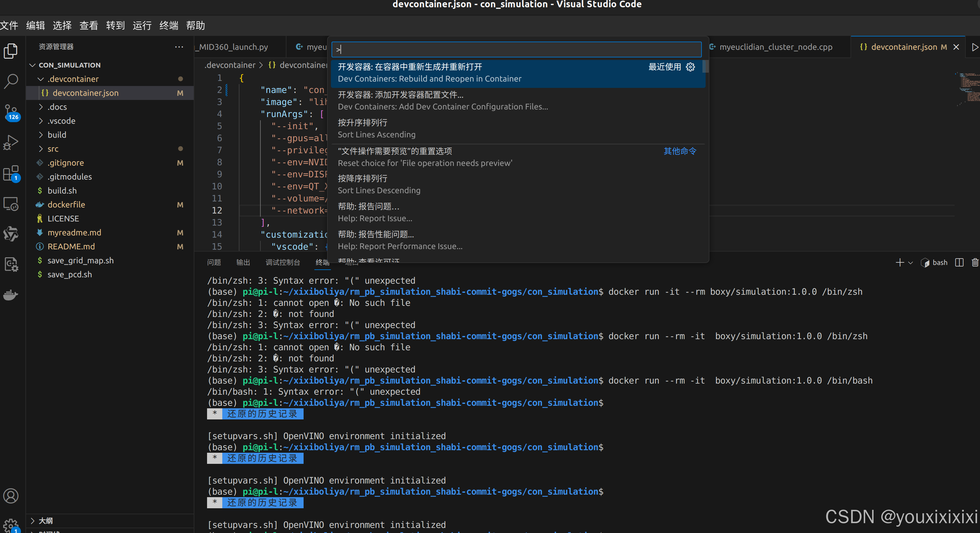Click the command palette input field
This screenshot has height=533, width=980.
pyautogui.click(x=516, y=49)
